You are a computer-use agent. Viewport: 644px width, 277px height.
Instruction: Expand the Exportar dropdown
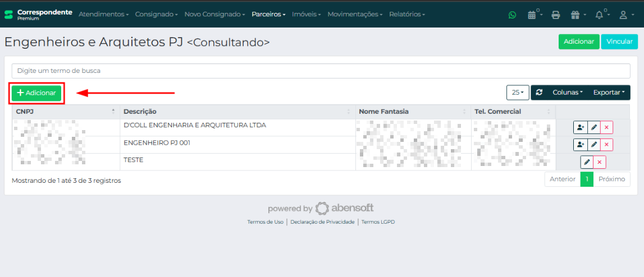pos(609,93)
